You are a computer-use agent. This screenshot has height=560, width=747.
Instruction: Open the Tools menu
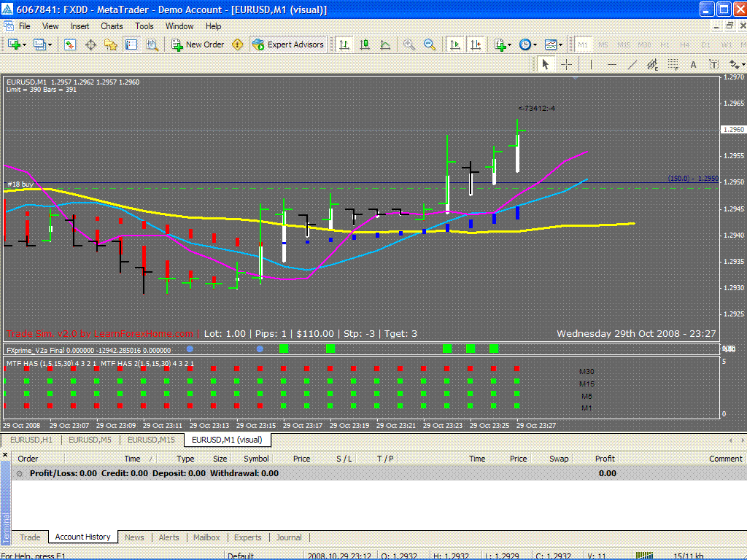click(144, 26)
